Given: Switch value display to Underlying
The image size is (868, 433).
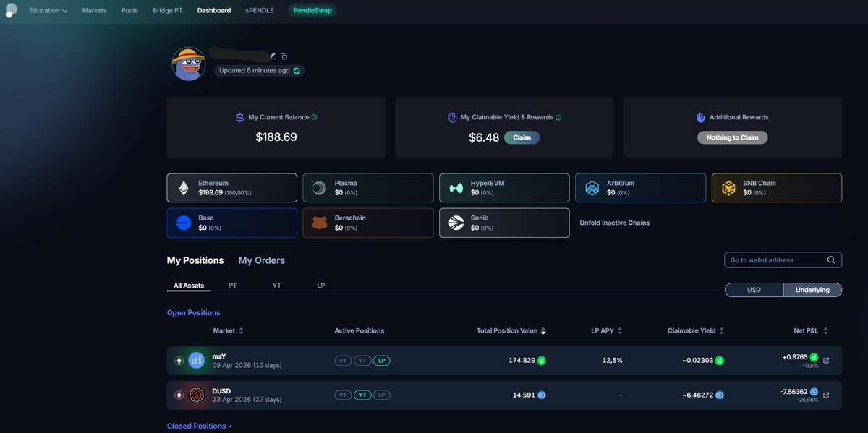Looking at the screenshot, I should pyautogui.click(x=812, y=290).
